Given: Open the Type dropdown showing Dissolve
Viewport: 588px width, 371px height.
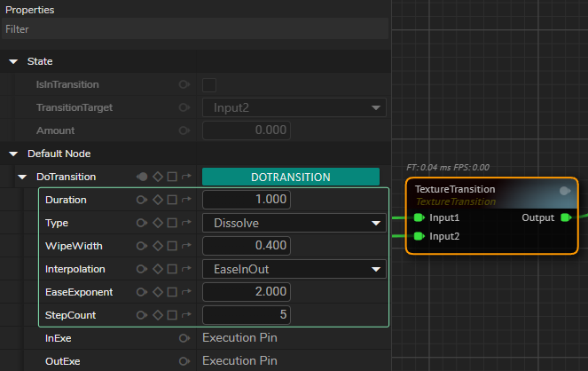Looking at the screenshot, I should [x=294, y=223].
